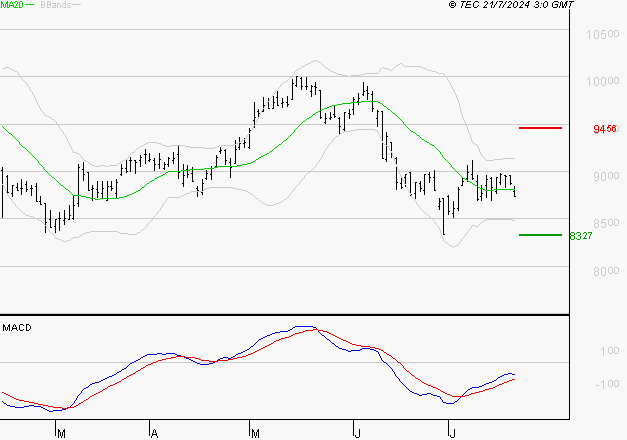Click the MA20 legend label

click(x=12, y=5)
